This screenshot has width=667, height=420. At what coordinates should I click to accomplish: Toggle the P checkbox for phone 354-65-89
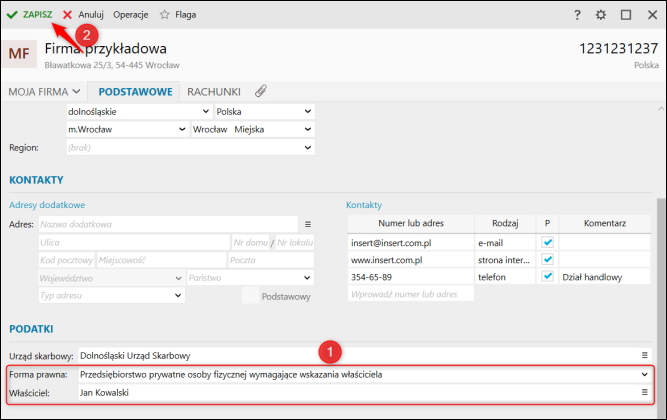(x=547, y=277)
